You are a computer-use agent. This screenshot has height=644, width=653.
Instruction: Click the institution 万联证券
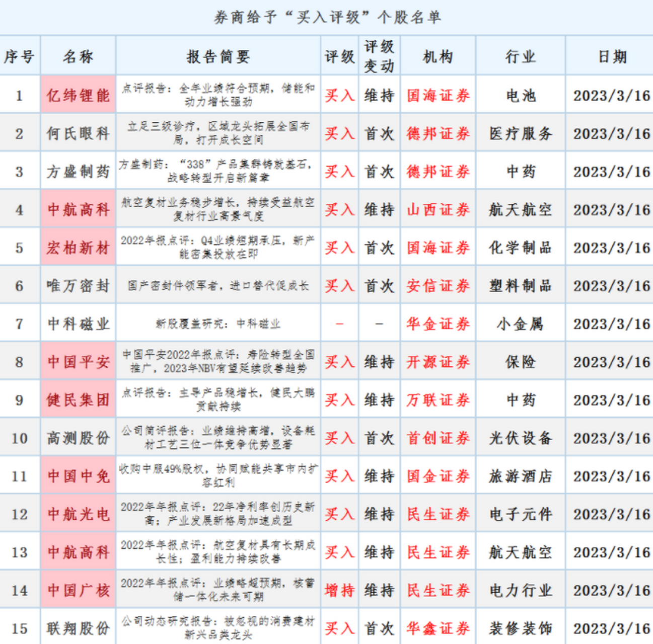click(438, 400)
